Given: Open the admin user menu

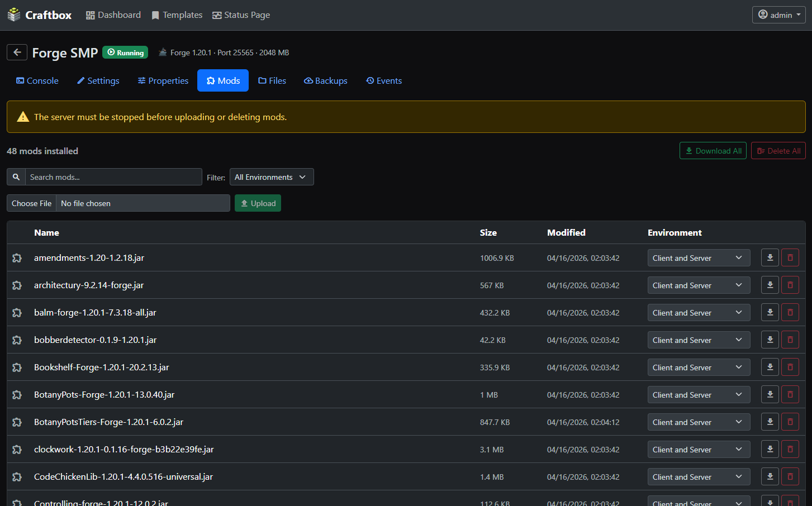Looking at the screenshot, I should (778, 15).
